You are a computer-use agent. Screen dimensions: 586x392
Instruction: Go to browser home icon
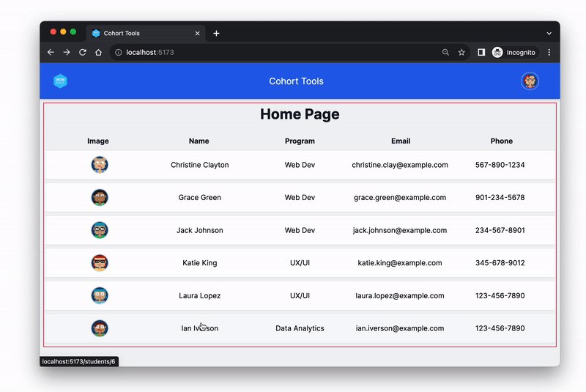99,53
